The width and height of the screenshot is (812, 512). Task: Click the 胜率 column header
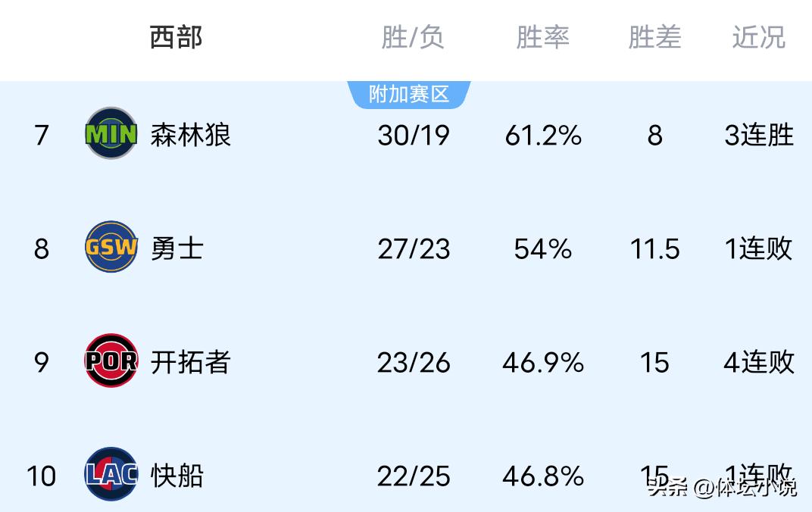pyautogui.click(x=542, y=37)
